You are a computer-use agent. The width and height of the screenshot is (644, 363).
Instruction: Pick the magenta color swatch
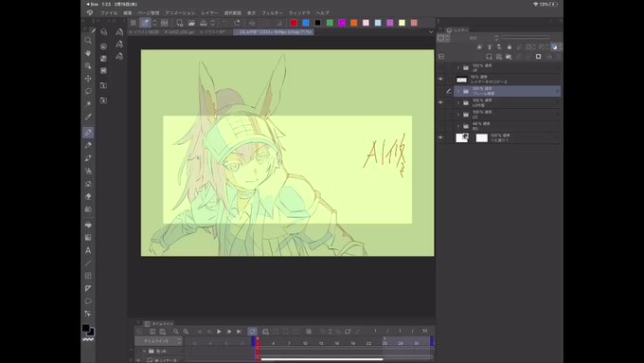(342, 23)
